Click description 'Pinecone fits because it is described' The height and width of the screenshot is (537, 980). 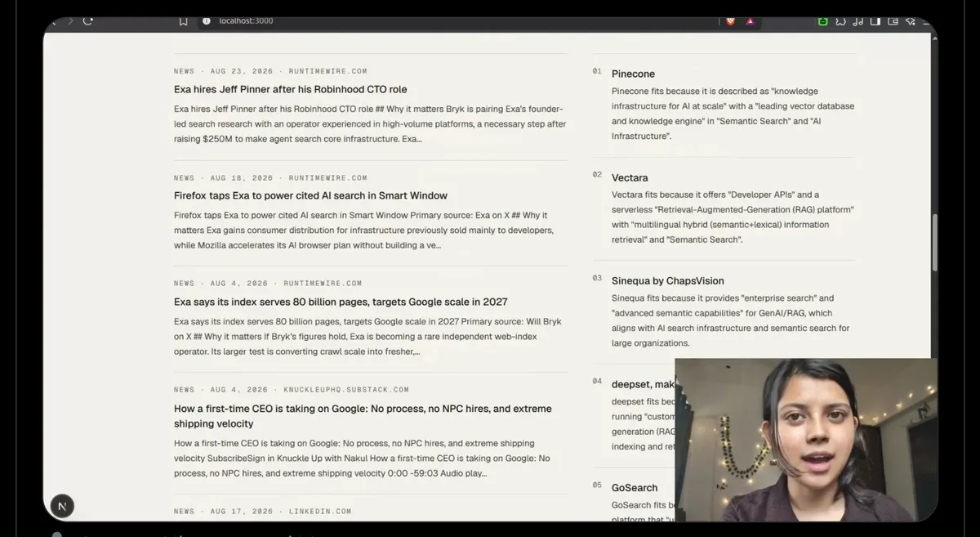pos(733,114)
